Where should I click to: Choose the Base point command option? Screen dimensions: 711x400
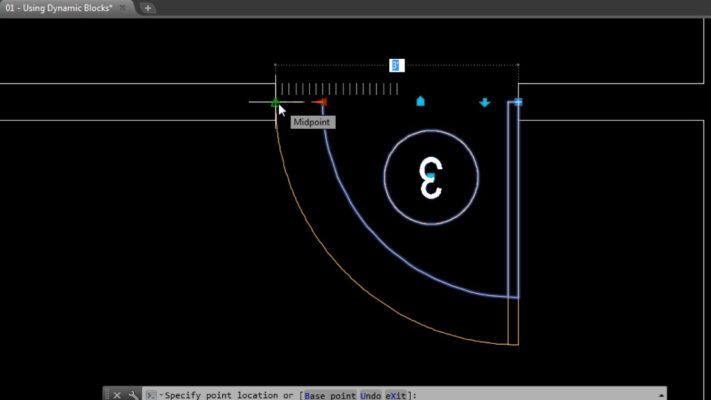click(331, 394)
